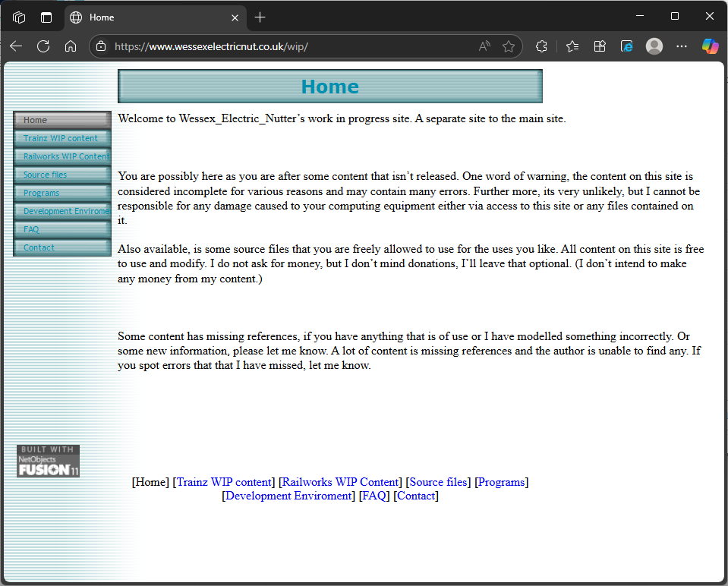Follow the Source files footer link
Screen dimensions: 728x586
coord(438,482)
